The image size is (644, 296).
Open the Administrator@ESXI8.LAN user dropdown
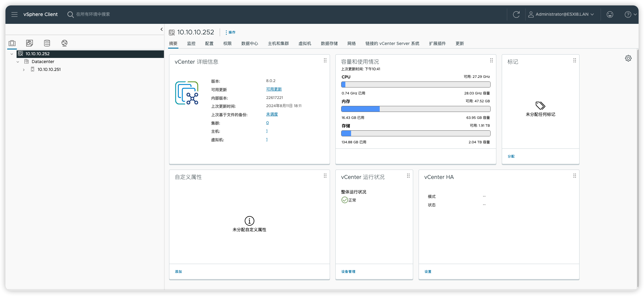[x=561, y=14]
